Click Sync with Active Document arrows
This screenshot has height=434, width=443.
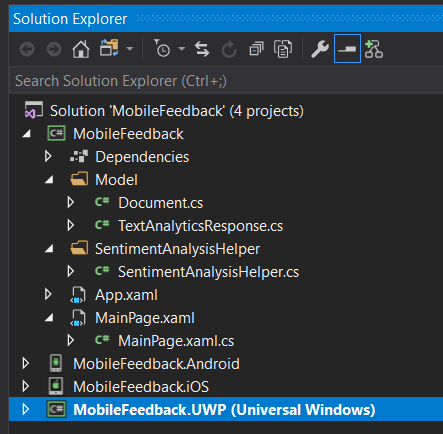coord(202,49)
